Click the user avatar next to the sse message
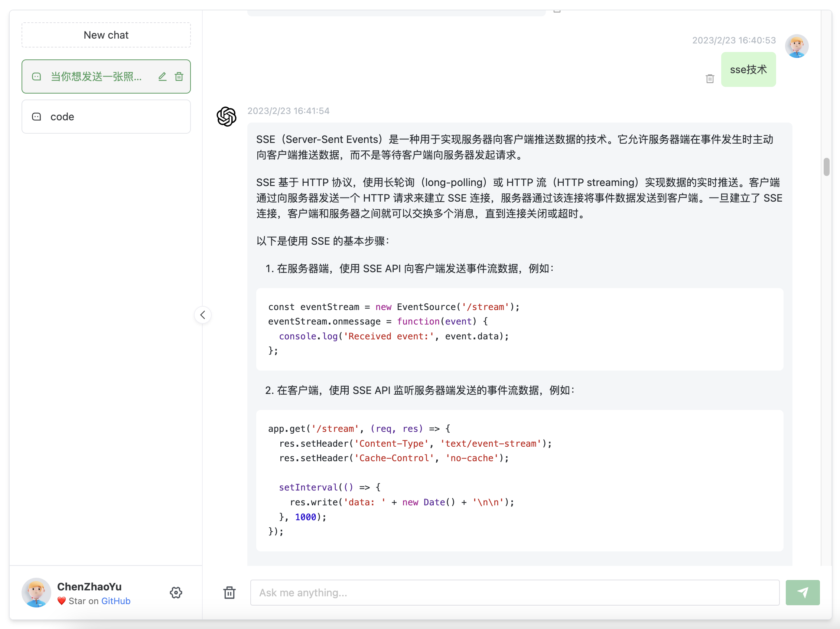Viewport: 840px width, 629px height. tap(796, 46)
